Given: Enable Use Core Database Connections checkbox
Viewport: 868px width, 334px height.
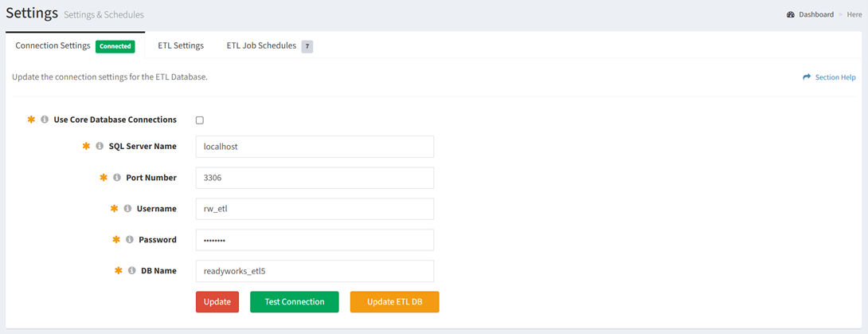Looking at the screenshot, I should point(200,120).
